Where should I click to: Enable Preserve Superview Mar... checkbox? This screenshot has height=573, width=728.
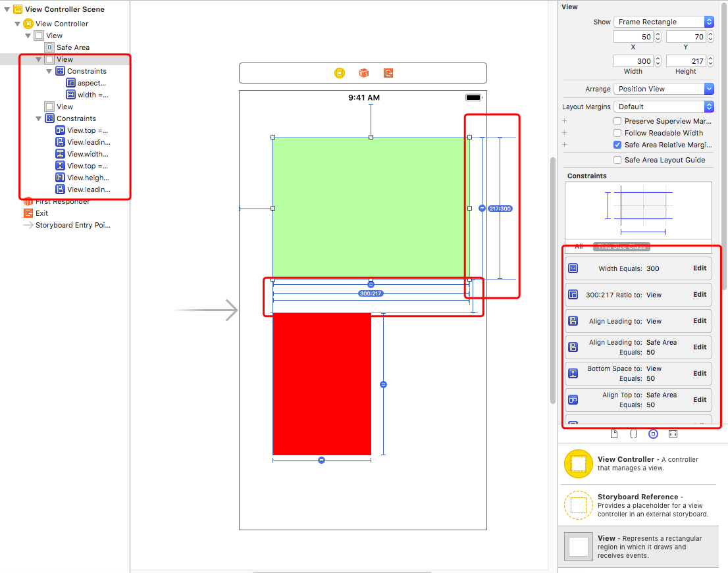(617, 121)
